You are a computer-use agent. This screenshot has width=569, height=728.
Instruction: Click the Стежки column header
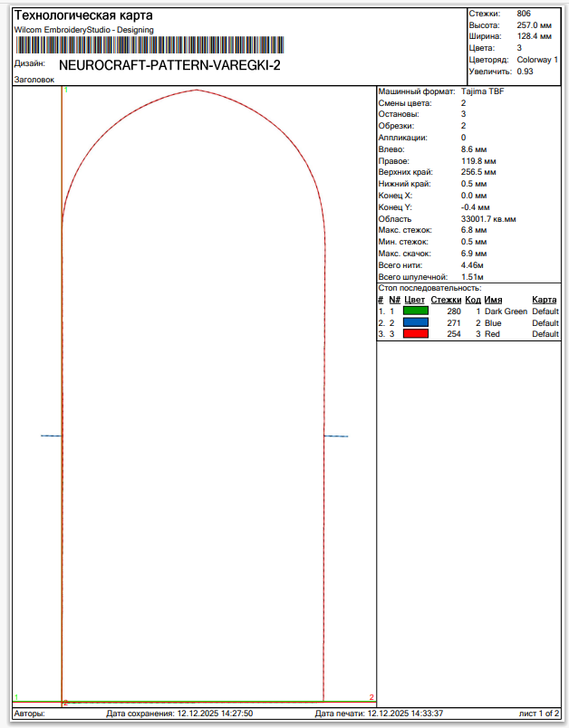pos(445,300)
